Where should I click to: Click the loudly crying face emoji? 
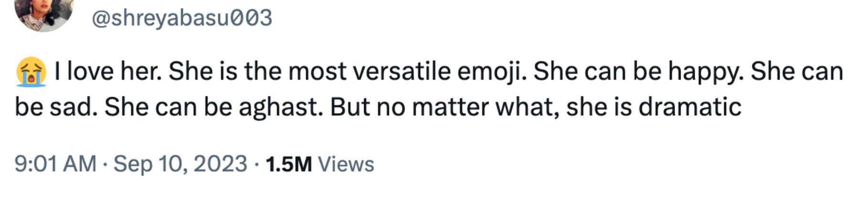[x=31, y=72]
